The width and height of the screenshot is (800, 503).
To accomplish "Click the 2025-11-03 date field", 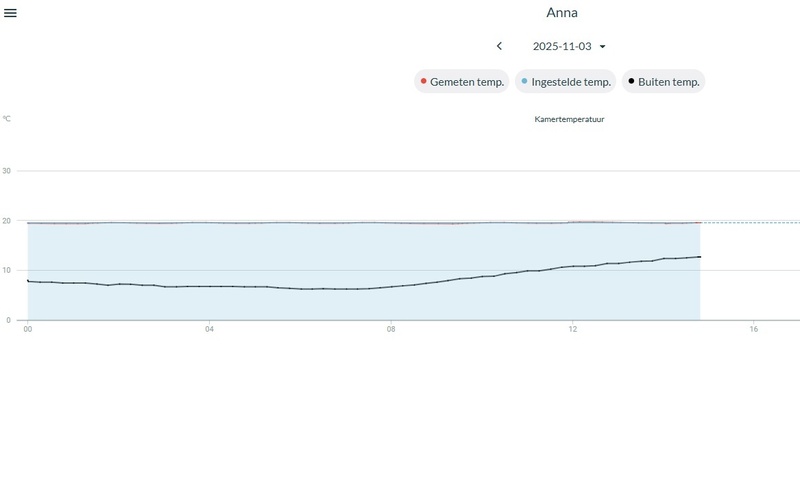I will (x=562, y=46).
